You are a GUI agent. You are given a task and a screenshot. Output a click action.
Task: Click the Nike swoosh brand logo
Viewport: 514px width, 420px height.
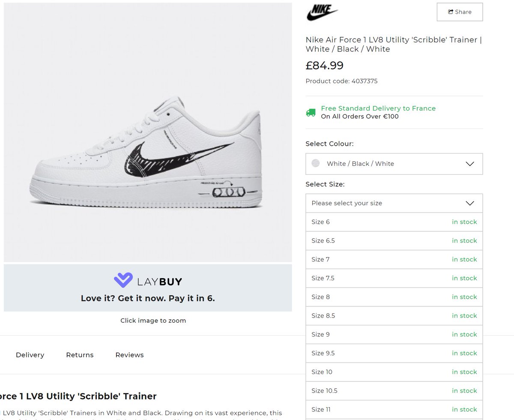click(x=322, y=12)
